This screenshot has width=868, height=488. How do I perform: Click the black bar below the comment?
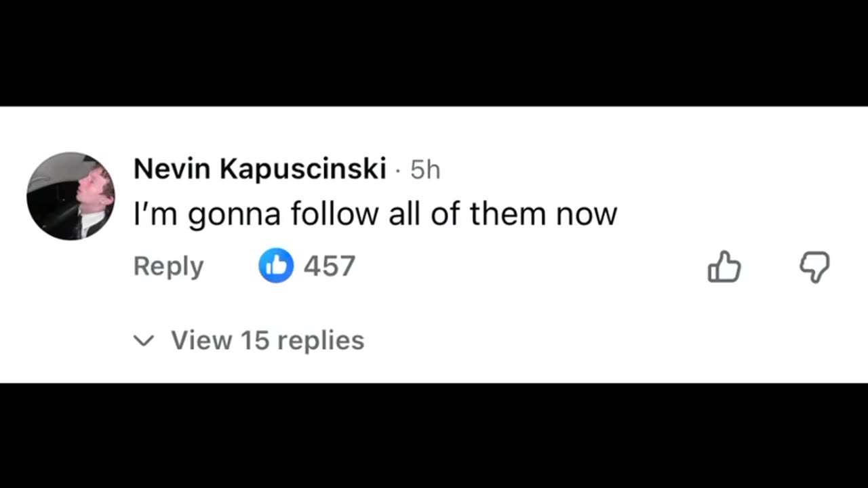tap(434, 435)
